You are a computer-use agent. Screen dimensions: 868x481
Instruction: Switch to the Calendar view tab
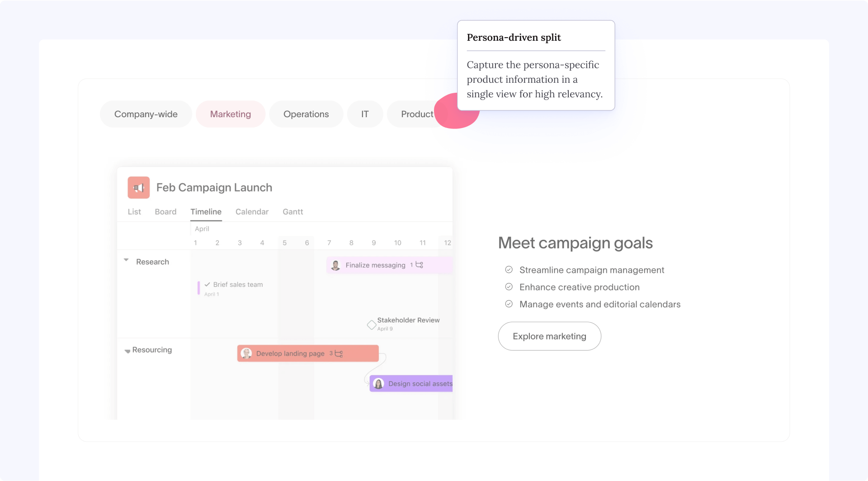pos(252,212)
